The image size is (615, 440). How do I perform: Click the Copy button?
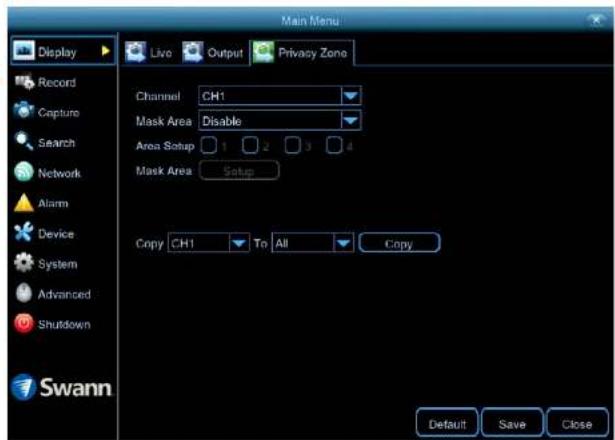399,243
